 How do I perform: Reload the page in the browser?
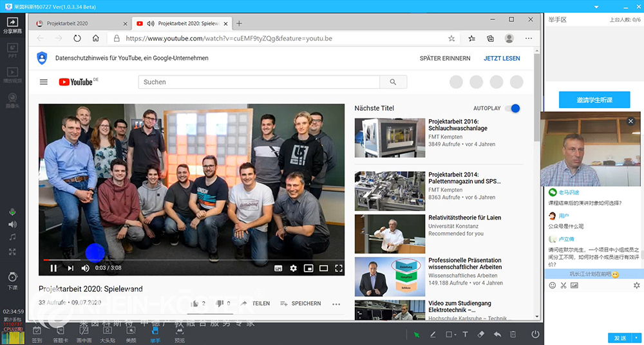pyautogui.click(x=77, y=38)
